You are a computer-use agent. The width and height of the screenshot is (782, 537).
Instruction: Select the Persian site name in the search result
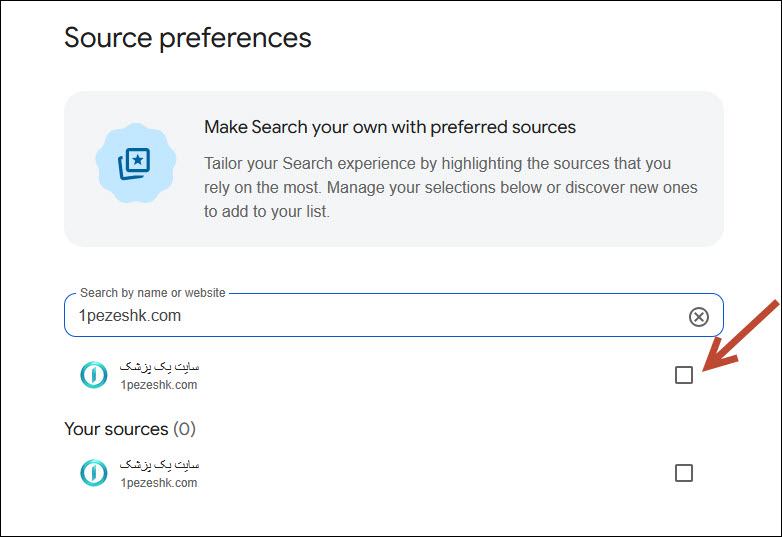[160, 367]
